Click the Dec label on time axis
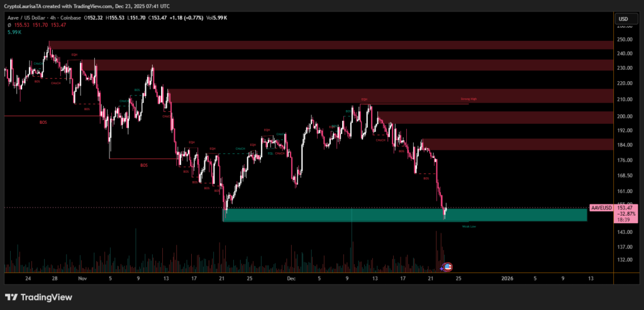 click(x=291, y=277)
